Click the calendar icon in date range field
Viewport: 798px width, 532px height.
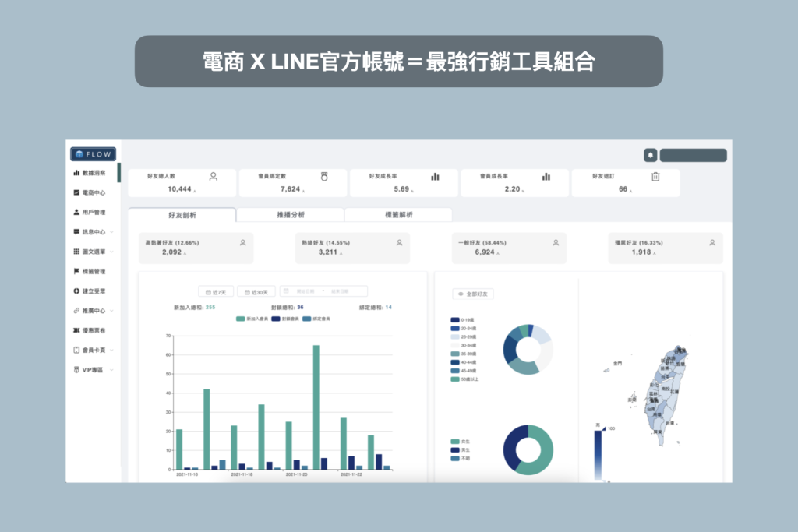(286, 291)
